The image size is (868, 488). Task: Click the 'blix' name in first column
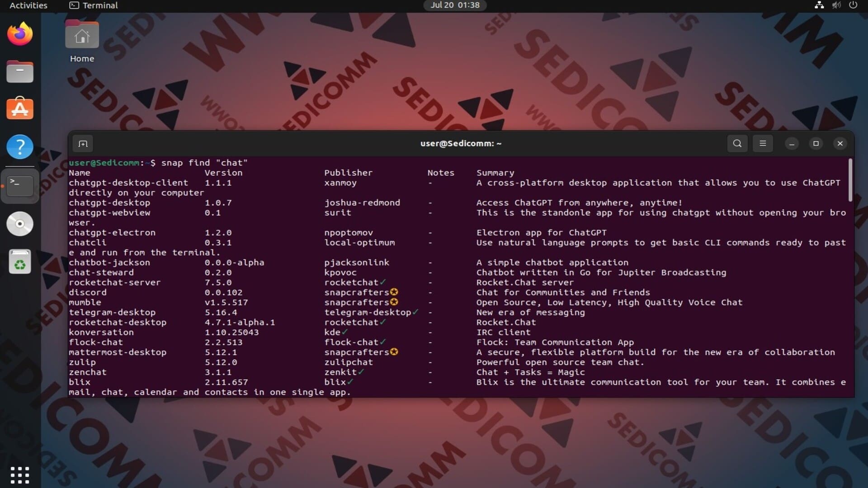pos(80,382)
